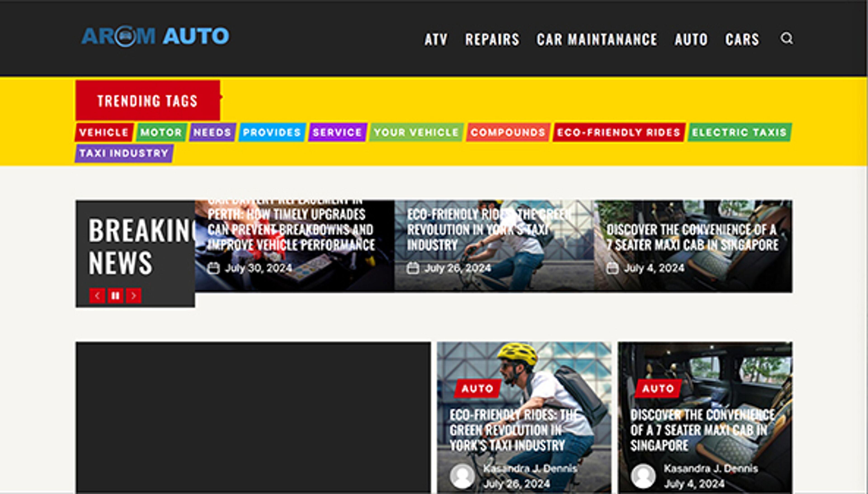Select the ELECTRIC TAXIS trending tag
The image size is (868, 494).
point(739,133)
